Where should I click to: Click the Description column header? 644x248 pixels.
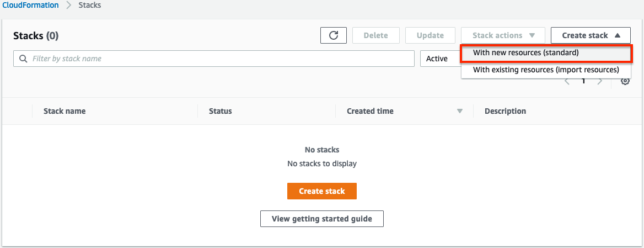(x=505, y=111)
